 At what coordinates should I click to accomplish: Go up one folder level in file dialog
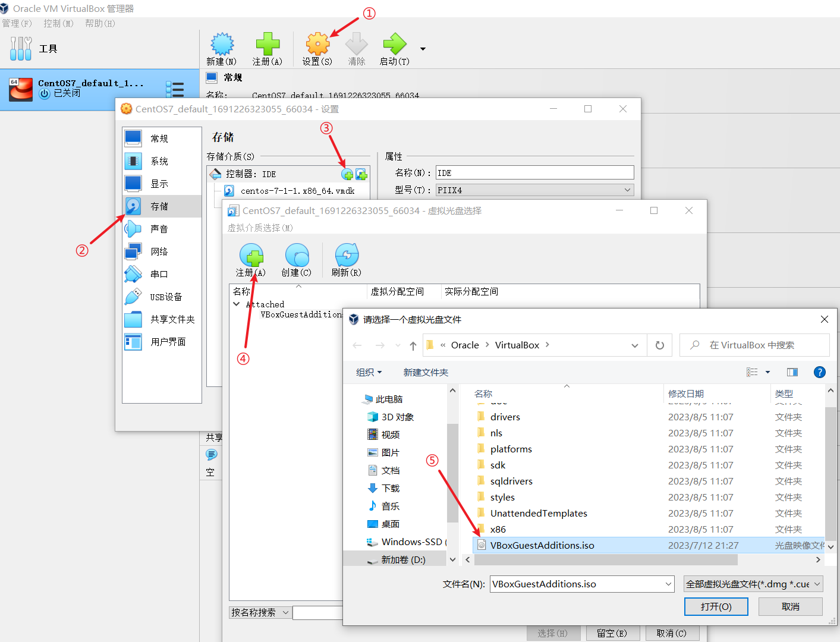(x=413, y=345)
